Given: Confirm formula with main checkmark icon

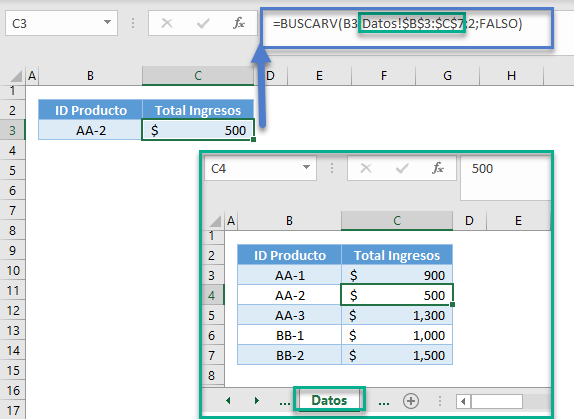Looking at the screenshot, I should (203, 23).
